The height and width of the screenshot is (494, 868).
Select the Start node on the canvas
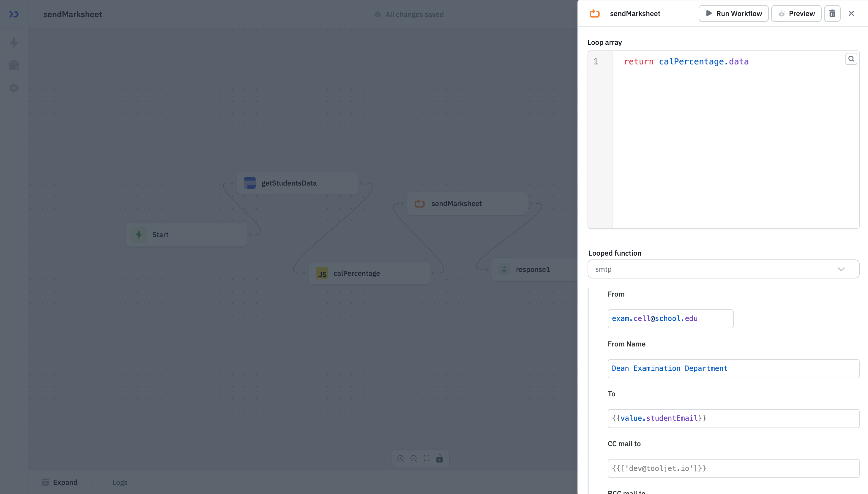pos(186,234)
